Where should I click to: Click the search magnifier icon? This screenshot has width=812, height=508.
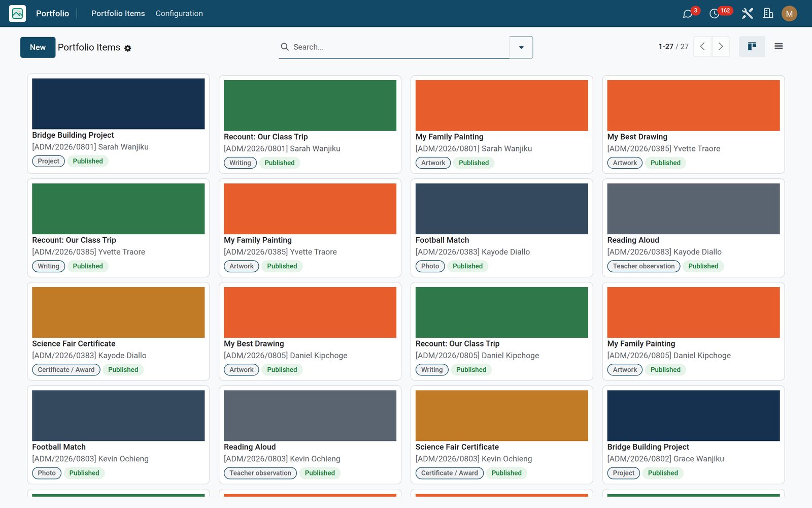pos(285,47)
